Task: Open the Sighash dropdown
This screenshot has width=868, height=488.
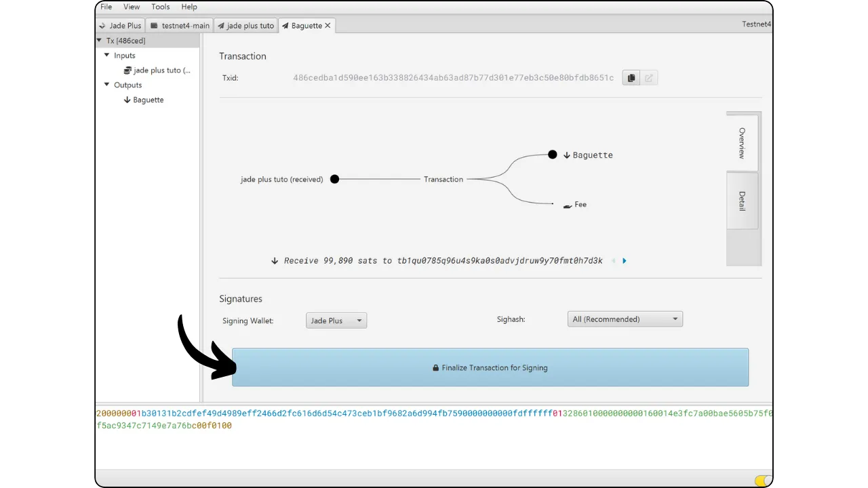Action: pyautogui.click(x=625, y=319)
